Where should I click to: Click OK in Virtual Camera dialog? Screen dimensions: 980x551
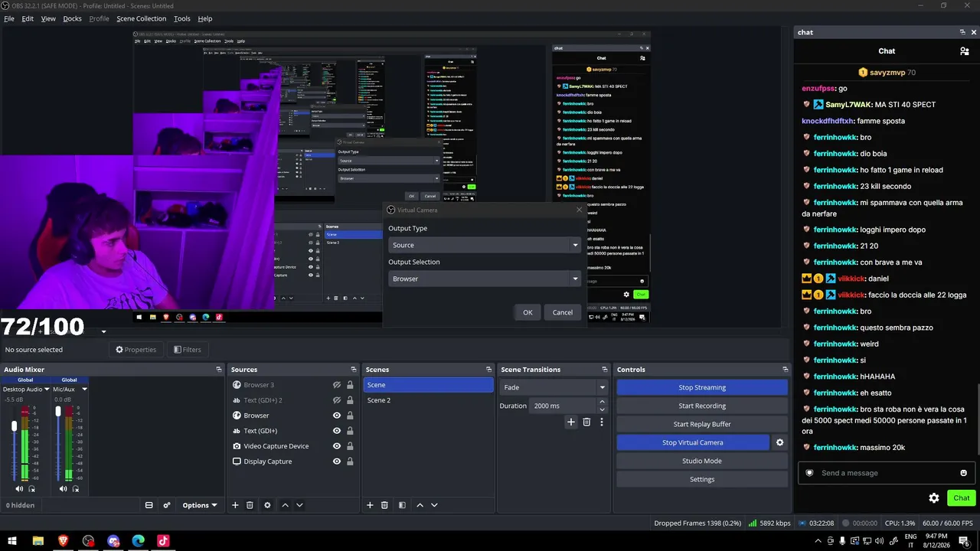528,312
